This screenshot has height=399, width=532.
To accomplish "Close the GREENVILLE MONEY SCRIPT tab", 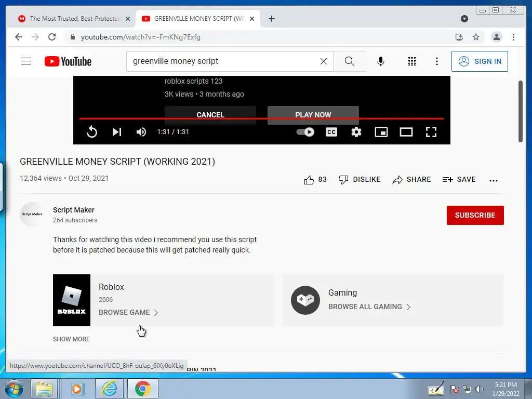I will (x=252, y=19).
